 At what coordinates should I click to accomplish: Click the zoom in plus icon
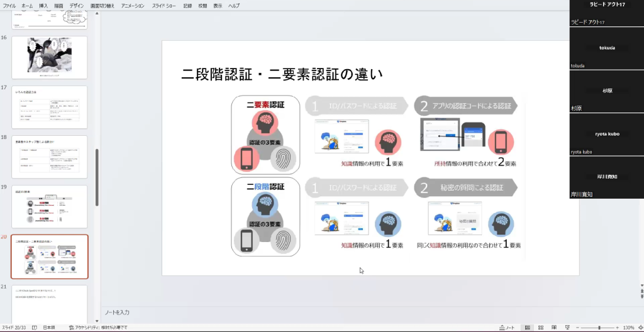click(618, 328)
